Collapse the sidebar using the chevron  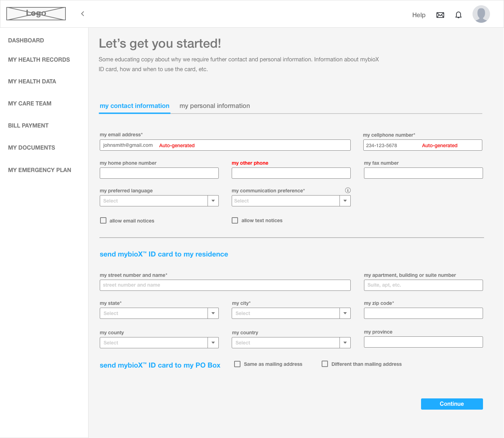pyautogui.click(x=82, y=14)
